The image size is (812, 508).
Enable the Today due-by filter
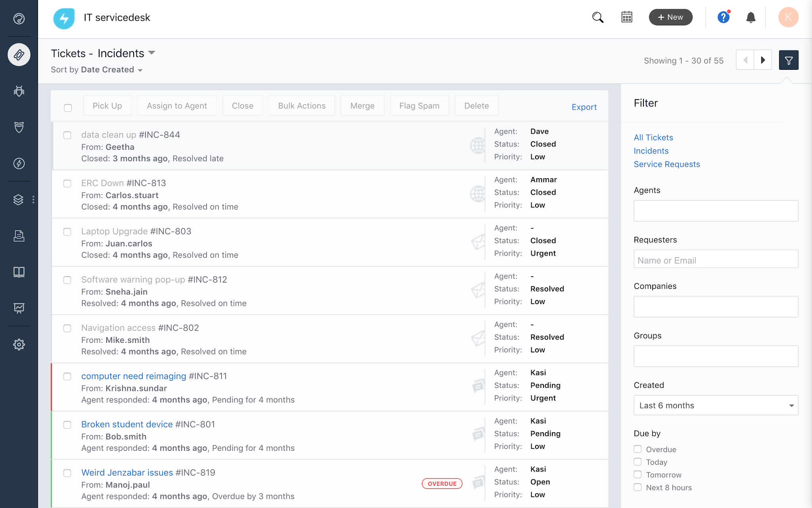click(638, 462)
